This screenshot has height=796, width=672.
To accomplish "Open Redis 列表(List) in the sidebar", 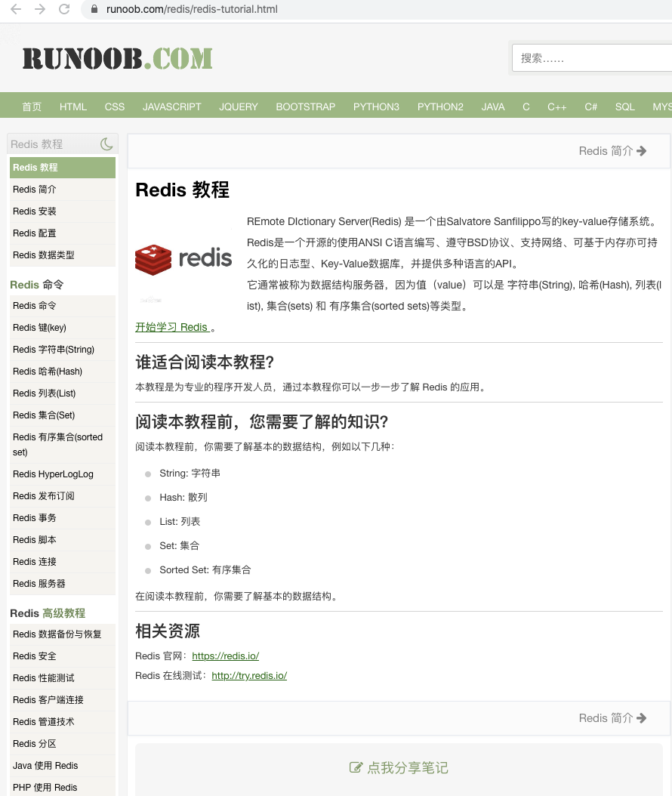I will (x=63, y=393).
